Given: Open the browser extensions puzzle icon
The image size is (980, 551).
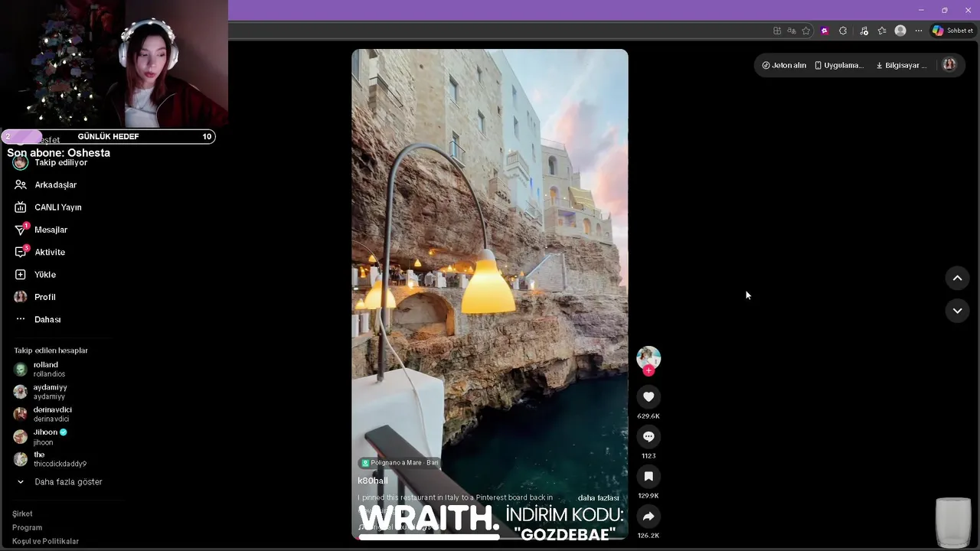Looking at the screenshot, I should tap(843, 31).
